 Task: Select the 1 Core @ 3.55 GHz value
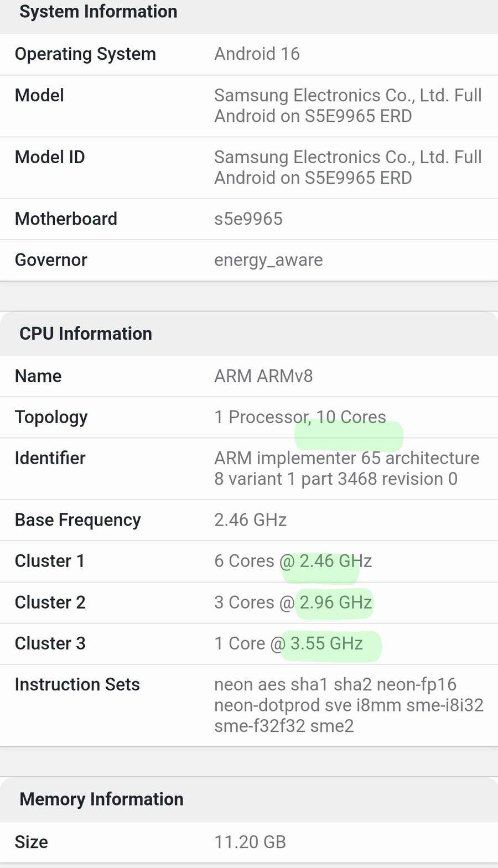point(288,643)
